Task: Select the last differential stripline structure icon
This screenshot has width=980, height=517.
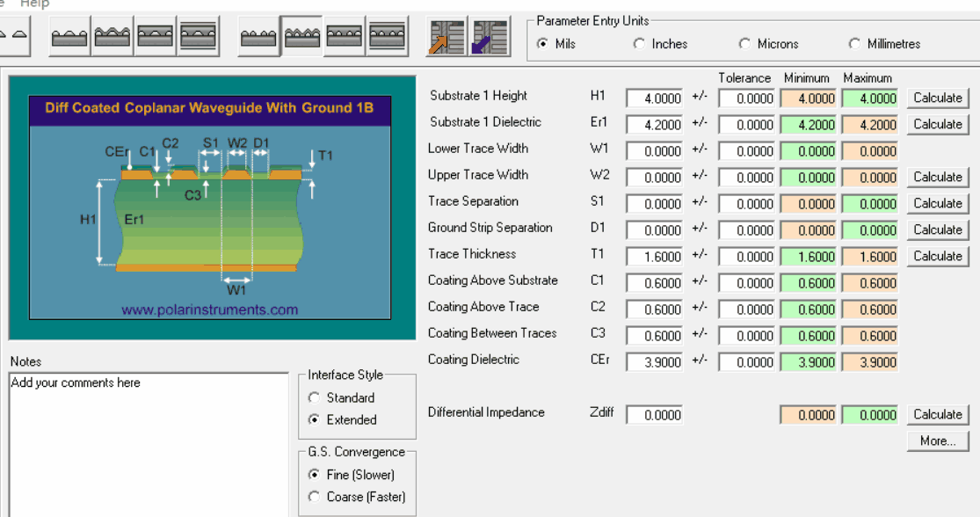Action: 387,35
